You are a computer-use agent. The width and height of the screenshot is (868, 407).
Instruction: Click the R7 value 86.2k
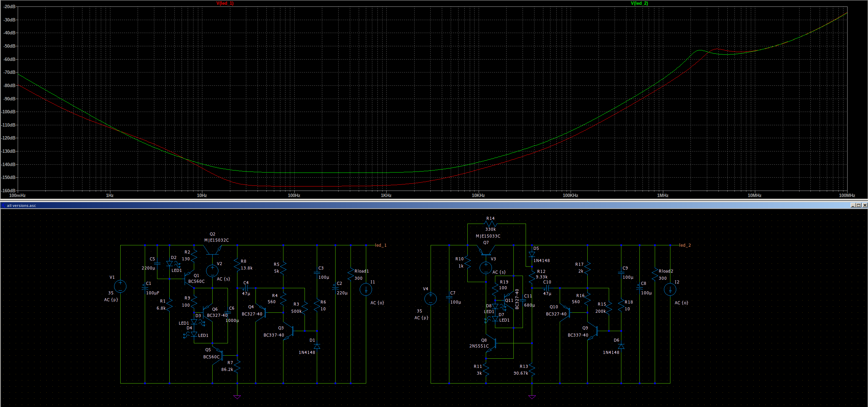(227, 370)
